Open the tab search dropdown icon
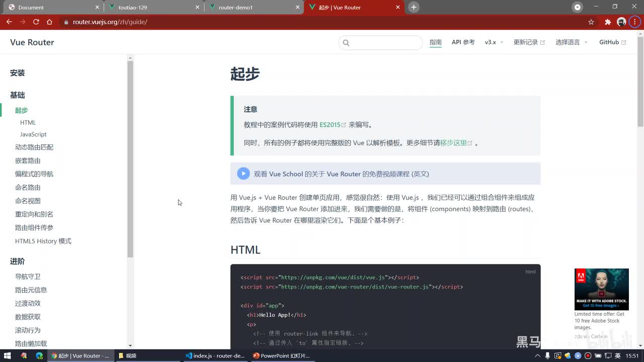 tap(578, 7)
